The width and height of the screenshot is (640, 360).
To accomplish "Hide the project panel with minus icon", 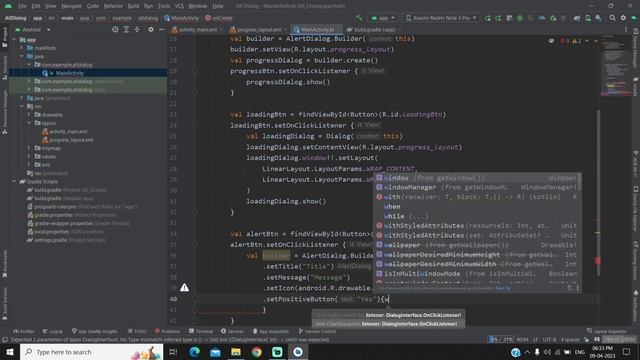I will coord(162,29).
